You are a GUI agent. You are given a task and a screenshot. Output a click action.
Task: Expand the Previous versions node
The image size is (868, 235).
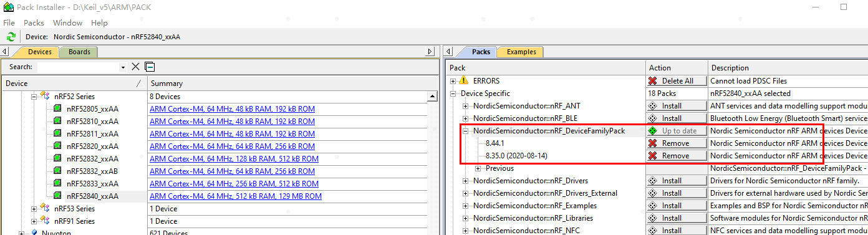coord(478,168)
